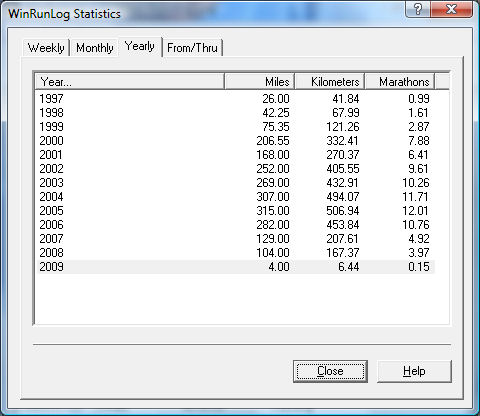This screenshot has height=416, width=480.
Task: Select the 2000 row
Action: (x=236, y=141)
